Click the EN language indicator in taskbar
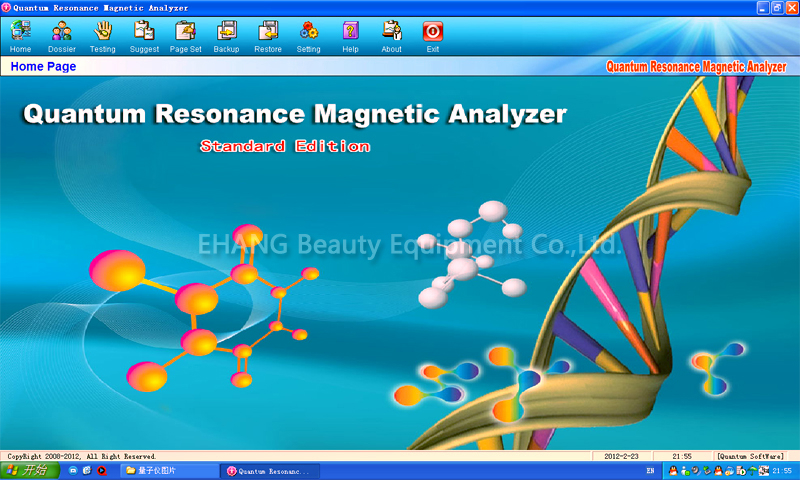The image size is (800, 480). coord(651,470)
